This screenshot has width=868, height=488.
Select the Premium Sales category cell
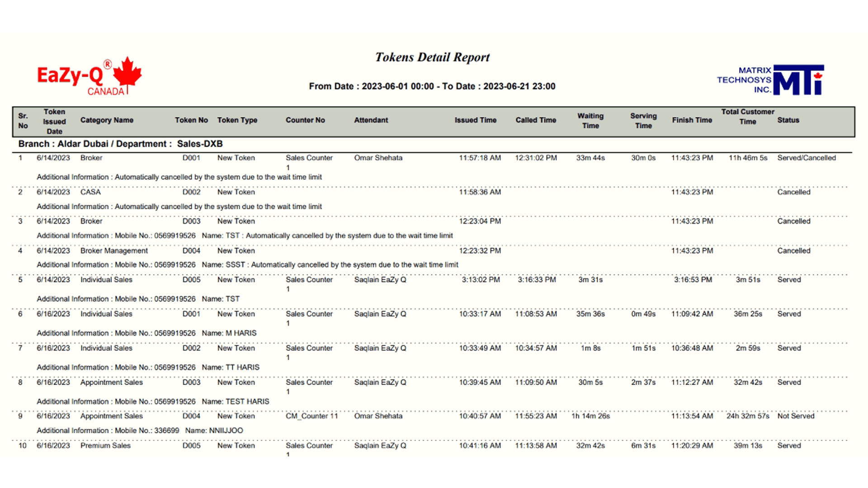pos(105,446)
